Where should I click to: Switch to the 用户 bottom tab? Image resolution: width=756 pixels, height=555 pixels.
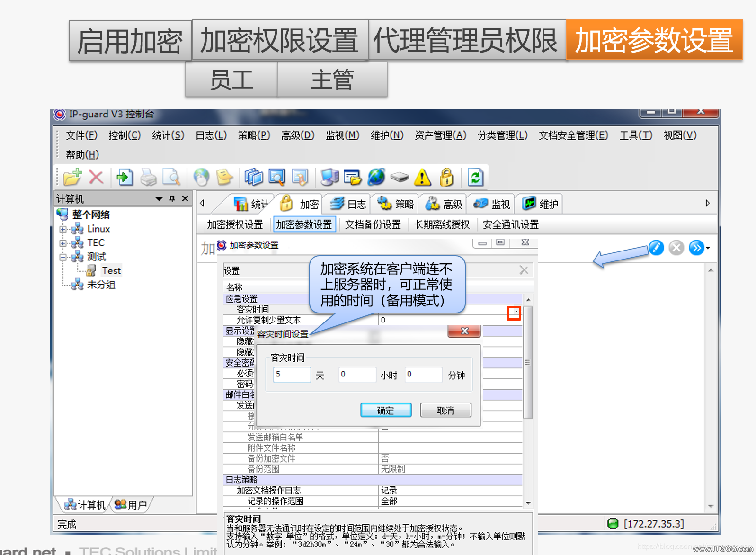point(131,505)
